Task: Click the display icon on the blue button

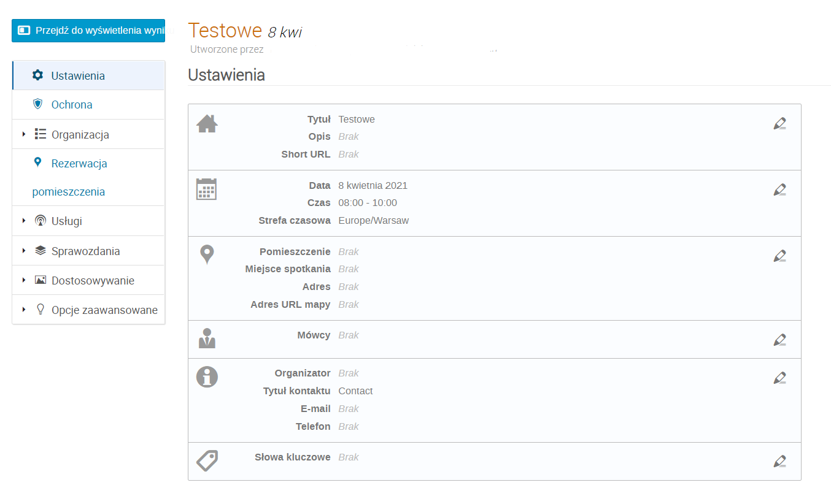Action: pyautogui.click(x=25, y=30)
